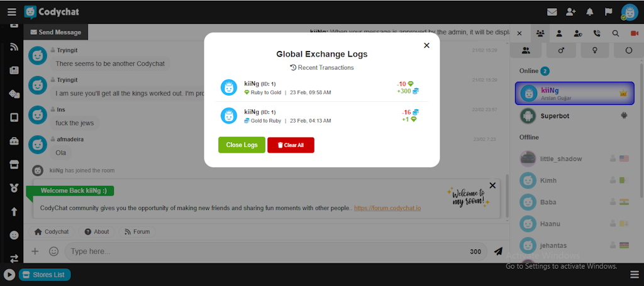Select Superbot in the online list
644x286 pixels.
click(575, 116)
